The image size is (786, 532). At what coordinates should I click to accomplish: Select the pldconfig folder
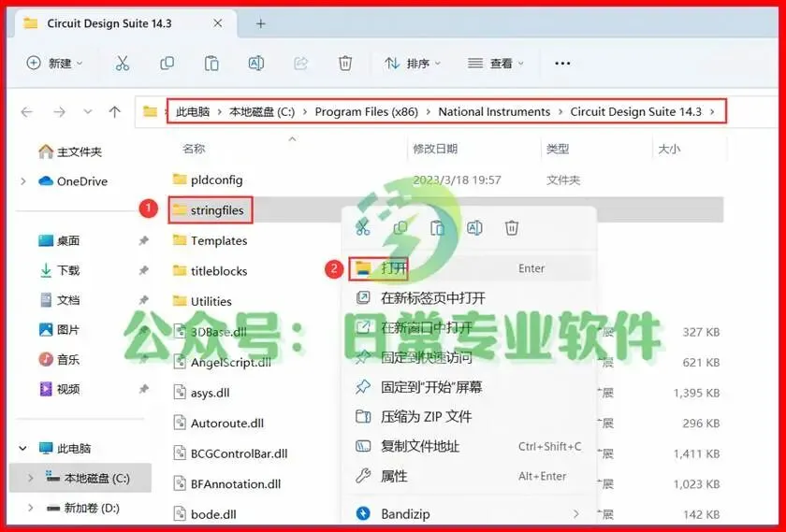pyautogui.click(x=208, y=180)
